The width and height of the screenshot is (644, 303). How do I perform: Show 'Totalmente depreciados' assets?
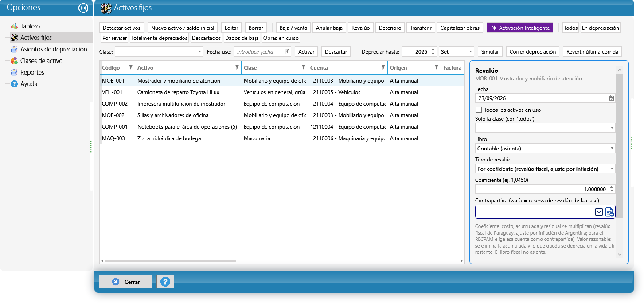pos(160,38)
